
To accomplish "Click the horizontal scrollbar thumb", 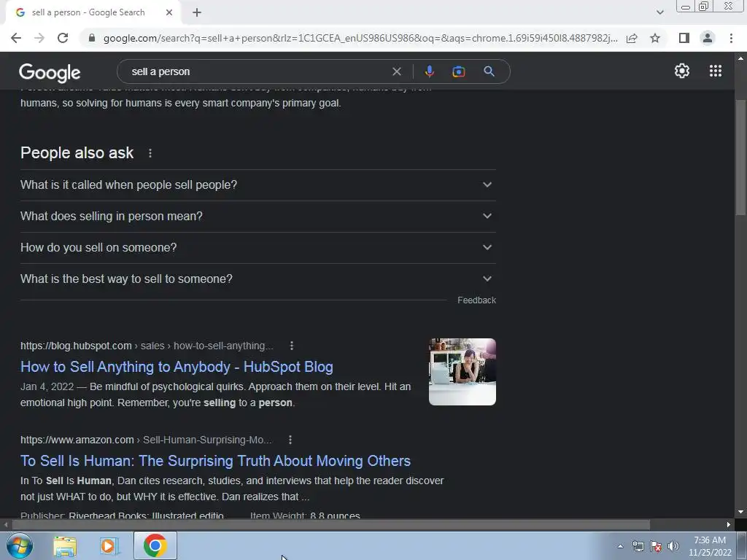I will [x=331, y=525].
